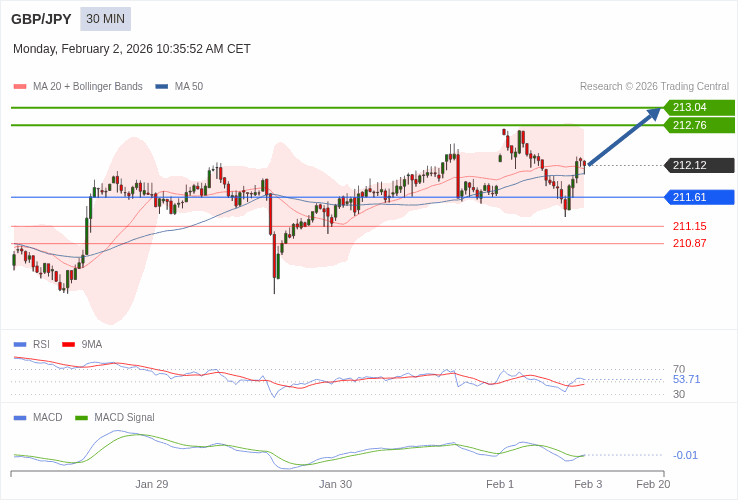Click the Feb 1 date axis label

[x=500, y=484]
